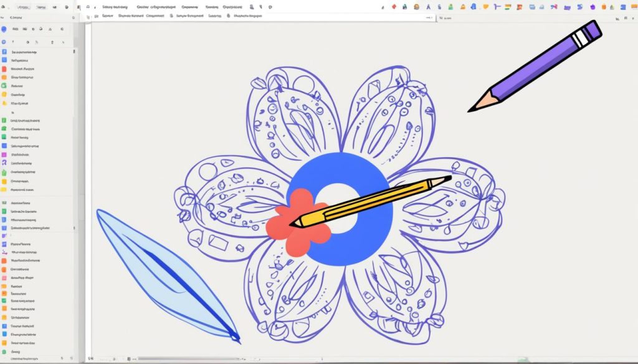638x364 pixels.
Task: Select the red diamond icon in the top toolbar
Action: tap(394, 7)
